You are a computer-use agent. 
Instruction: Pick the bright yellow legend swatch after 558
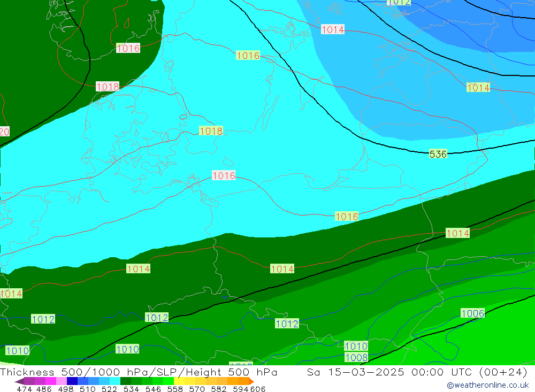tap(179, 381)
